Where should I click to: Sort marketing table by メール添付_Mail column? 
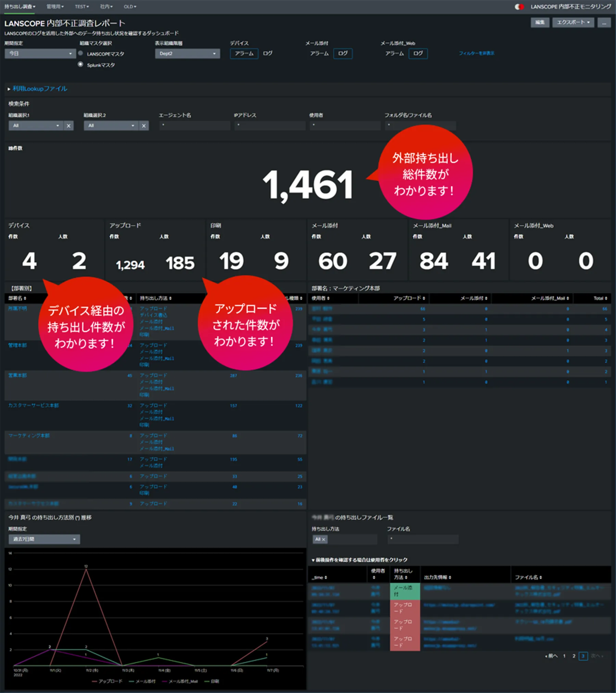click(x=550, y=298)
